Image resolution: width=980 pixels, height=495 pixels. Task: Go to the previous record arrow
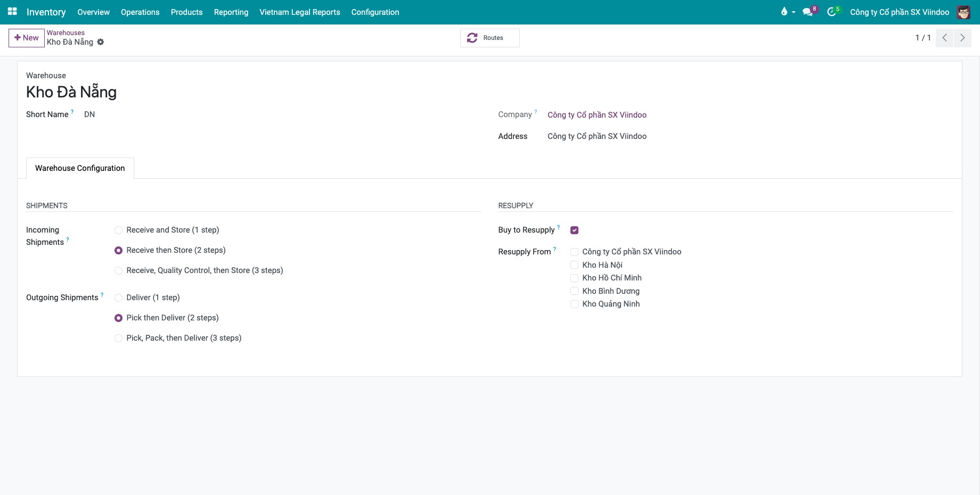point(944,38)
